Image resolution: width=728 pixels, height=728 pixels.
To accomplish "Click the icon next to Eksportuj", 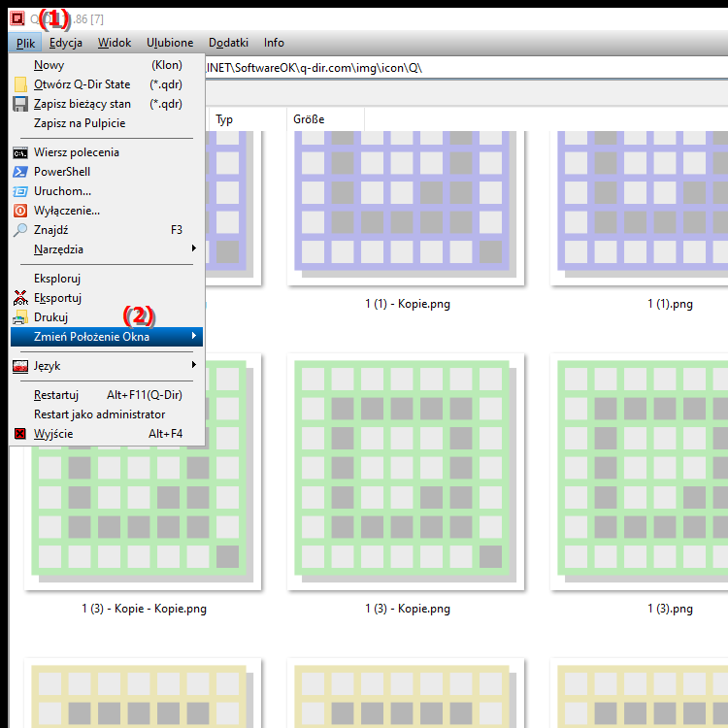I will tap(20, 298).
